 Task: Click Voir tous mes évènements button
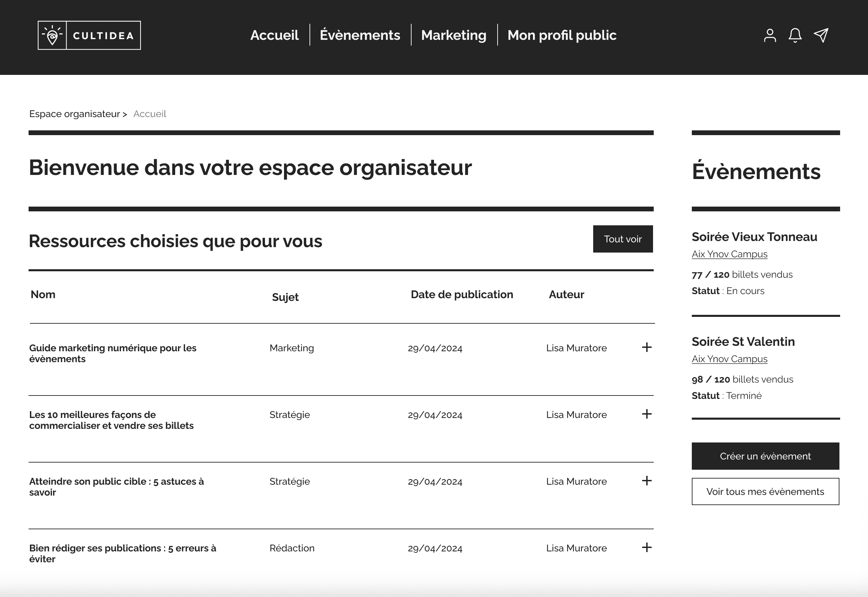tap(765, 491)
